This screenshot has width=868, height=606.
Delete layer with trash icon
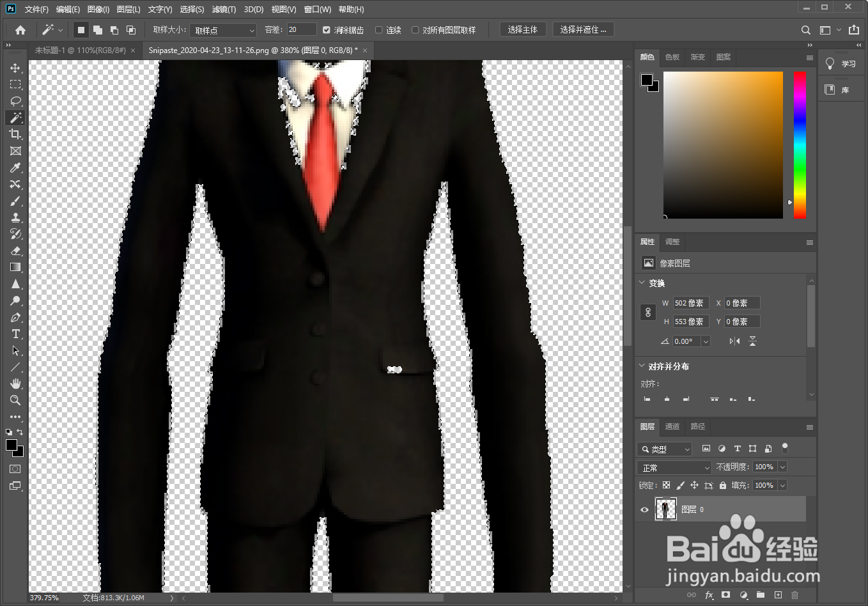pos(795,594)
